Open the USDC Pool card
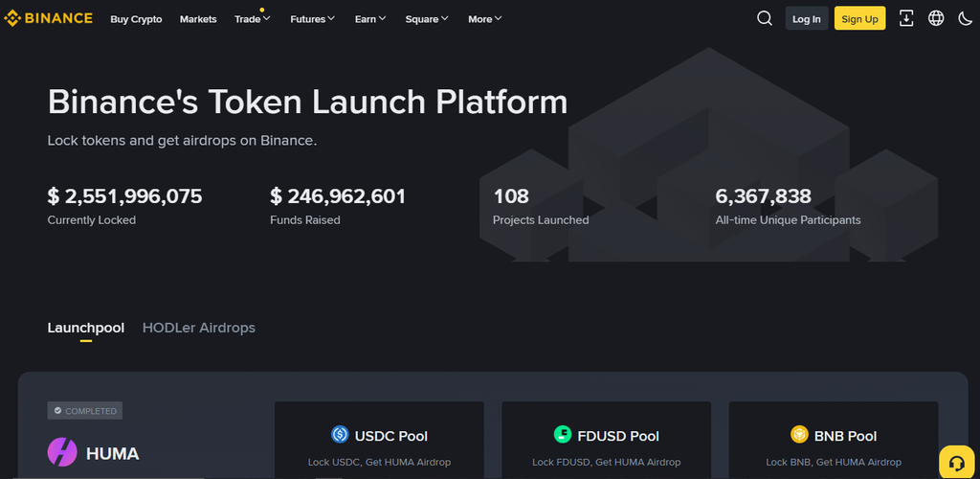This screenshot has height=479, width=980. pos(379,441)
